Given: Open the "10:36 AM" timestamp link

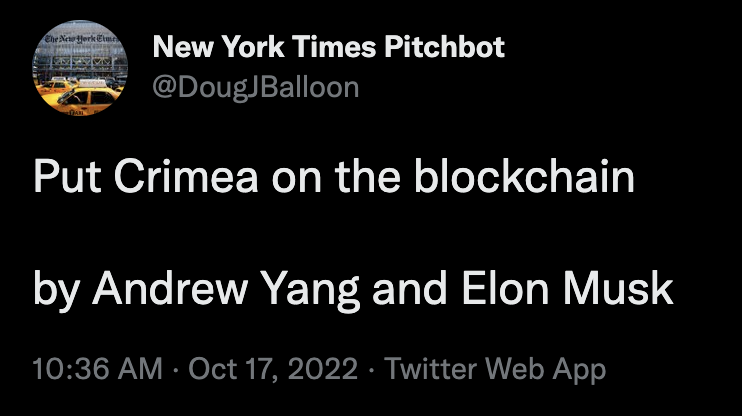Looking at the screenshot, I should pyautogui.click(x=99, y=370).
